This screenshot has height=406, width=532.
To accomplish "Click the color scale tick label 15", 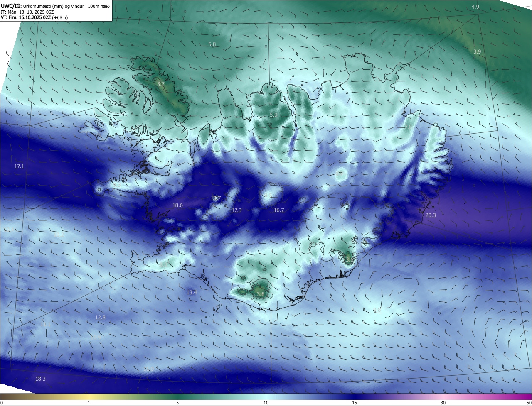I will [355, 403].
